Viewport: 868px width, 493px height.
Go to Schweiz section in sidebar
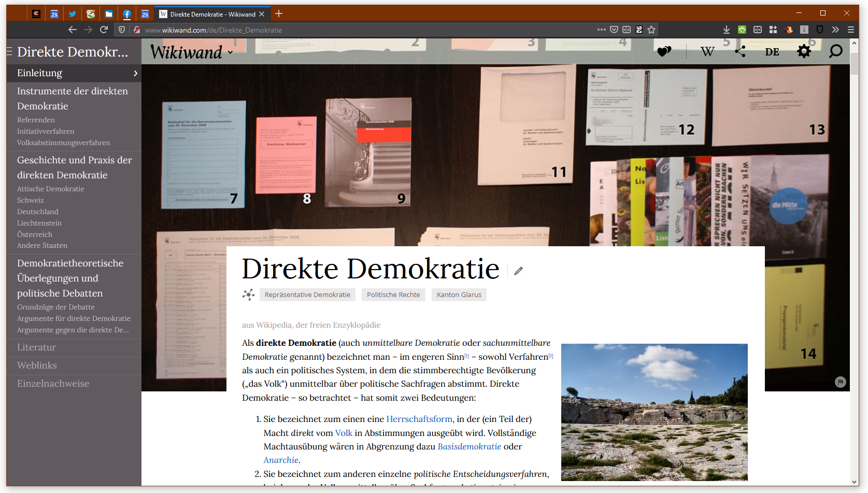(31, 200)
